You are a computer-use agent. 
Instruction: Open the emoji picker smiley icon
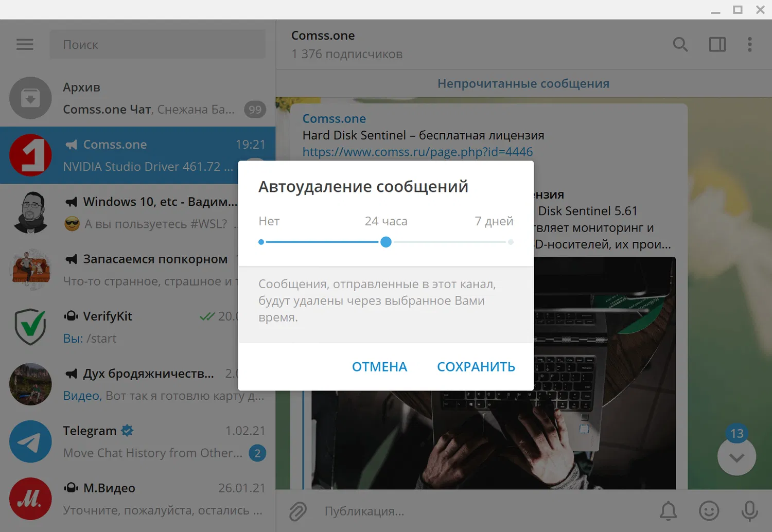point(709,511)
